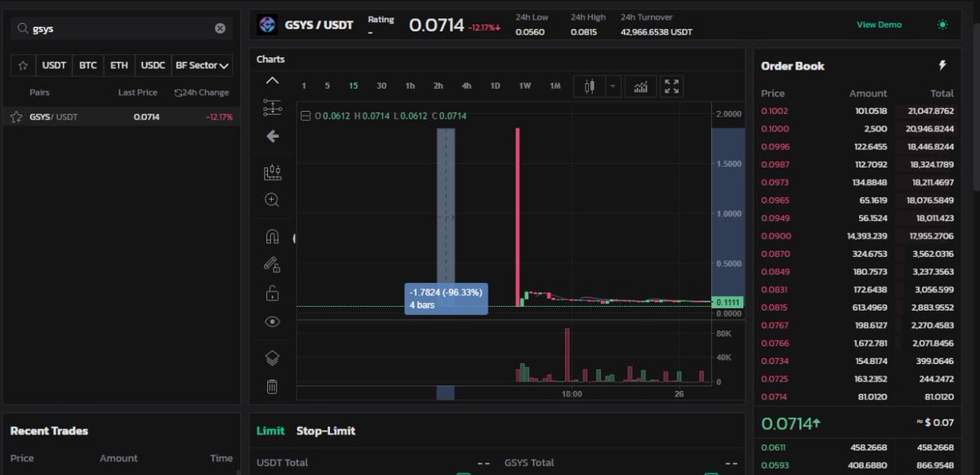The height and width of the screenshot is (475, 980).
Task: Remove drawings with the trash icon
Action: [x=273, y=387]
